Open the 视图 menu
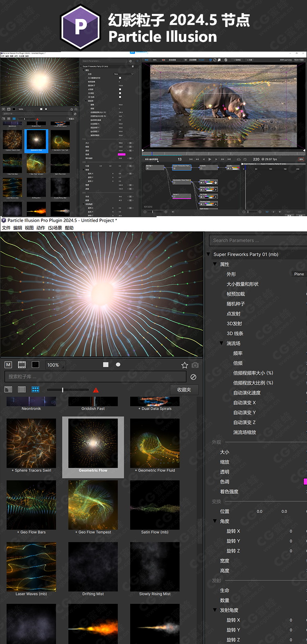The height and width of the screenshot is (644, 307). click(x=29, y=228)
